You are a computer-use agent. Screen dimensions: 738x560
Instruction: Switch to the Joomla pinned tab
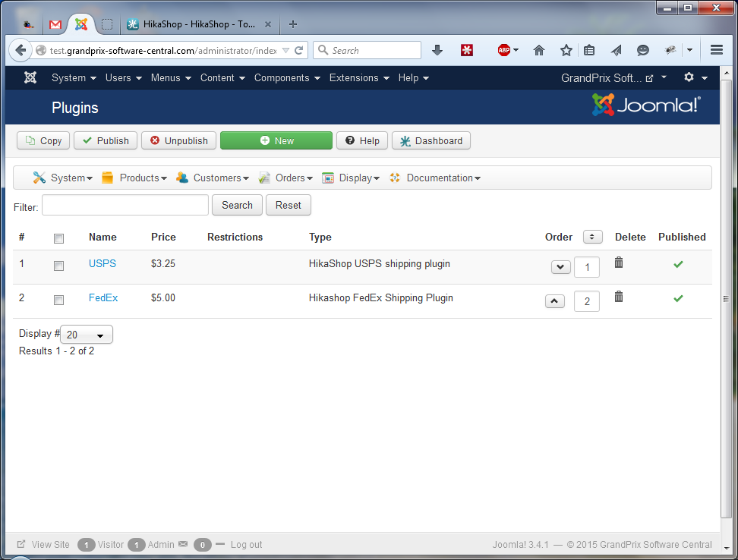pos(81,24)
